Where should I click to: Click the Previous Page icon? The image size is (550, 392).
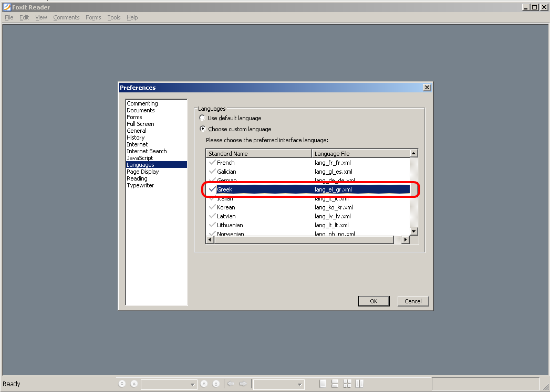click(x=134, y=384)
